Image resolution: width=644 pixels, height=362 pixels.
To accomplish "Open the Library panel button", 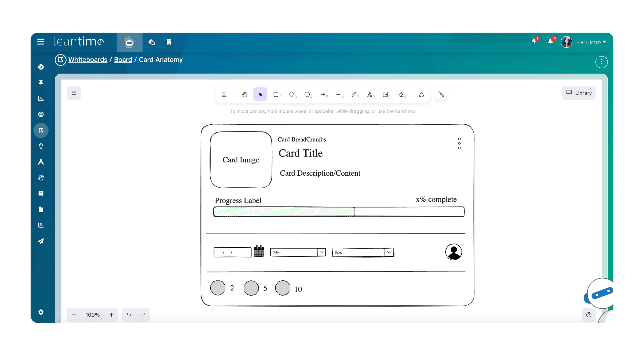I will click(x=579, y=93).
